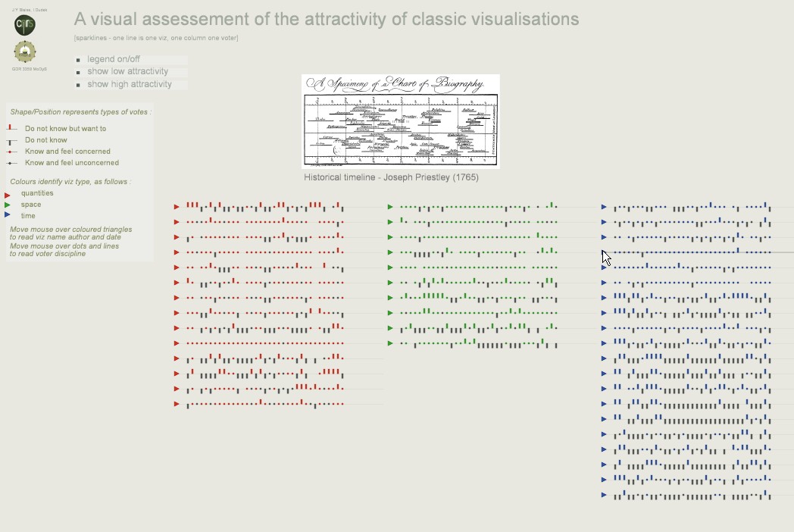Click the 'Do not know but want to' legend symbol

click(x=11, y=128)
